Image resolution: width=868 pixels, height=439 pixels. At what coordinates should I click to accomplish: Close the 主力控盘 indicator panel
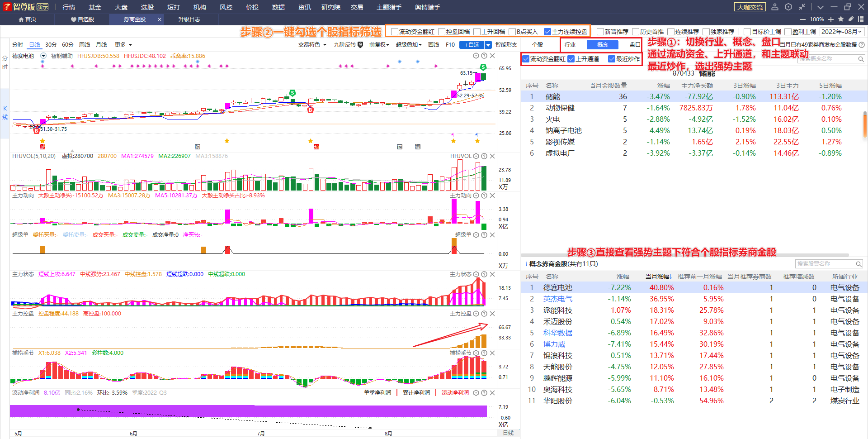(492, 314)
